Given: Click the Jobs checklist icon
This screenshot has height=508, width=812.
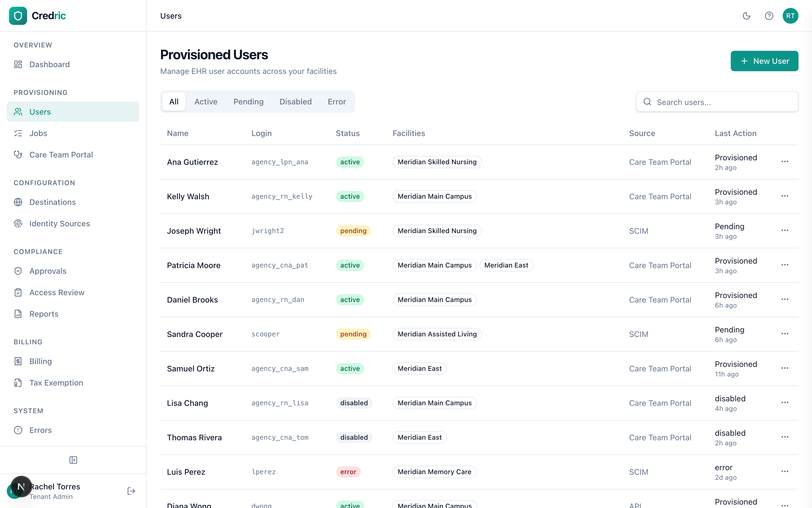Looking at the screenshot, I should (x=18, y=133).
